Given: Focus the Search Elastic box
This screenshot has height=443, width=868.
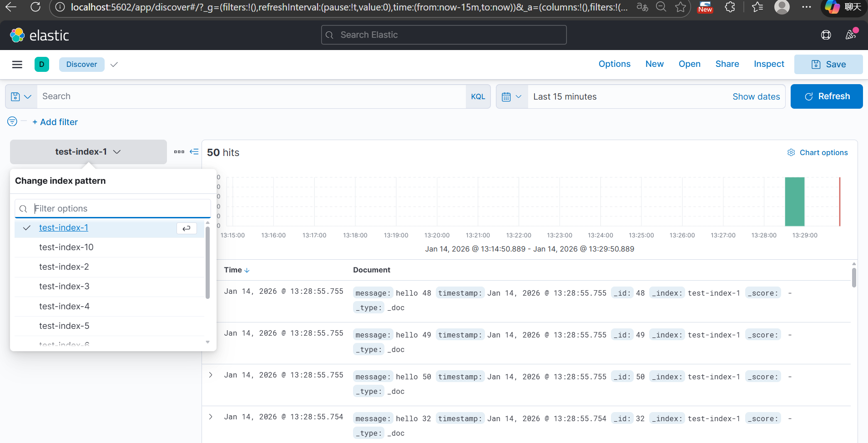Looking at the screenshot, I should (x=444, y=35).
